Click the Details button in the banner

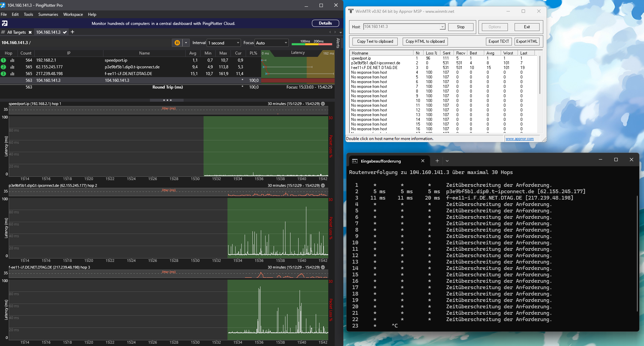325,23
